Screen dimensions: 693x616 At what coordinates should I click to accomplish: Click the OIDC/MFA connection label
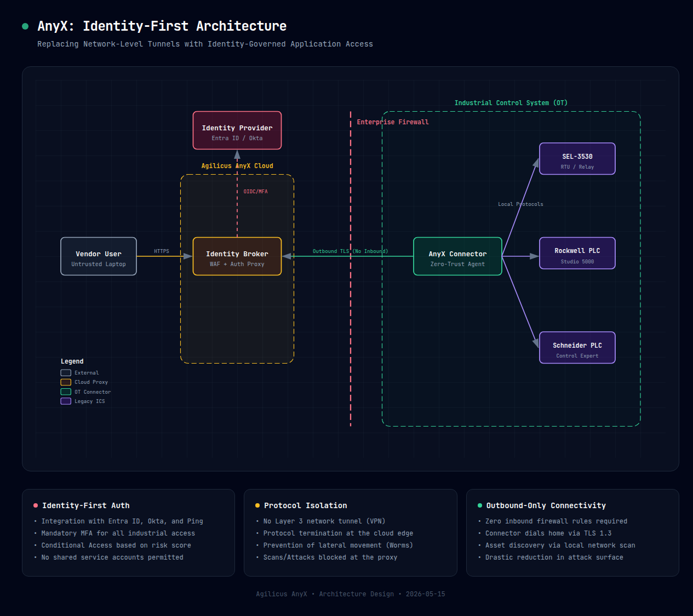[256, 192]
